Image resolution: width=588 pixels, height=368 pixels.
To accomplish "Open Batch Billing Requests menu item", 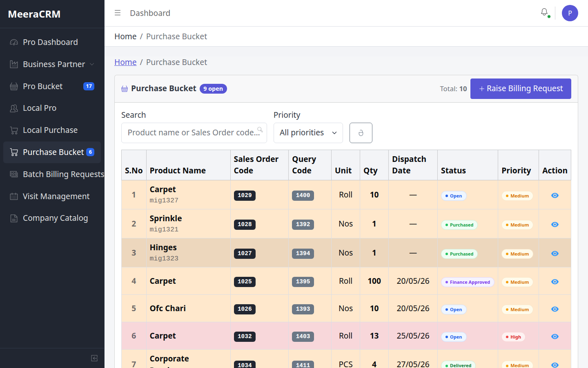I will 52,174.
